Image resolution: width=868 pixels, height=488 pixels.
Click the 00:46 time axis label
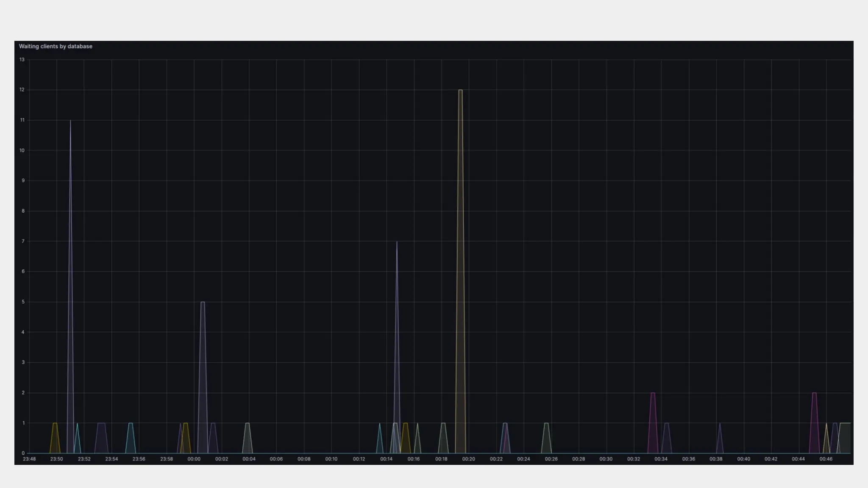point(826,459)
